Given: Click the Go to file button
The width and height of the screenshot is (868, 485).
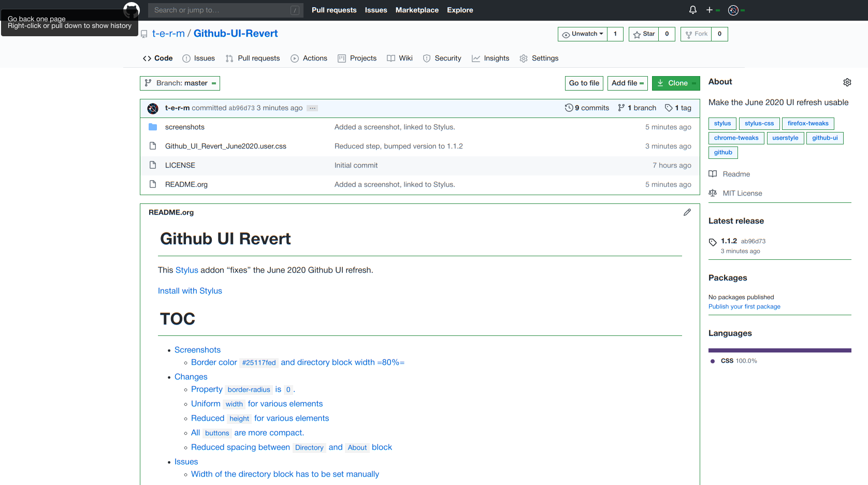Looking at the screenshot, I should click(584, 83).
